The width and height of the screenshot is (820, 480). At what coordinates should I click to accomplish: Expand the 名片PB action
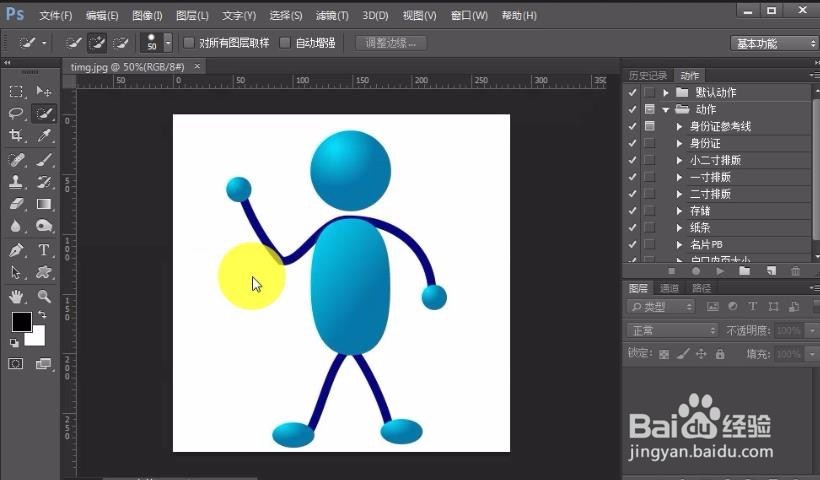point(679,244)
